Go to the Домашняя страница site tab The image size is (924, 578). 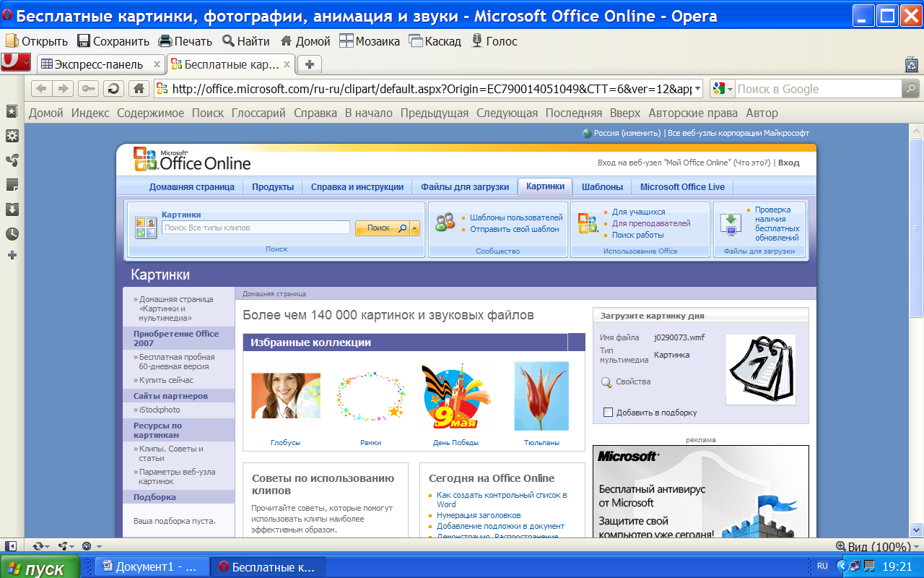(192, 186)
